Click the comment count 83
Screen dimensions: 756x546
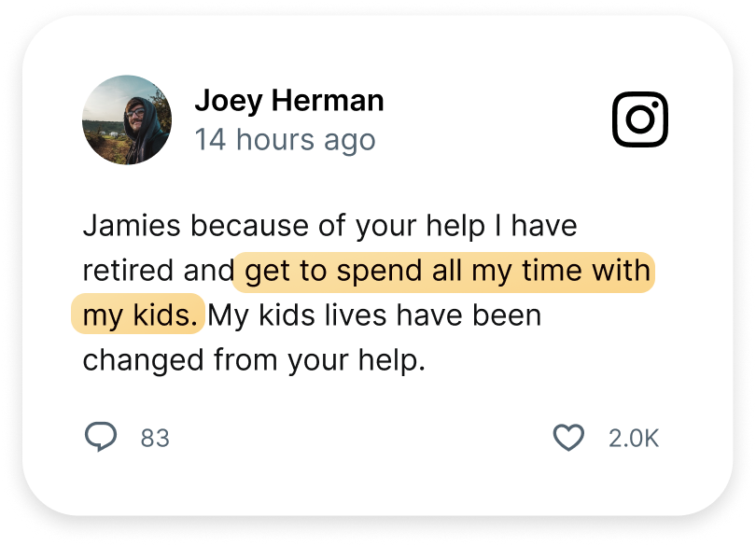(155, 438)
